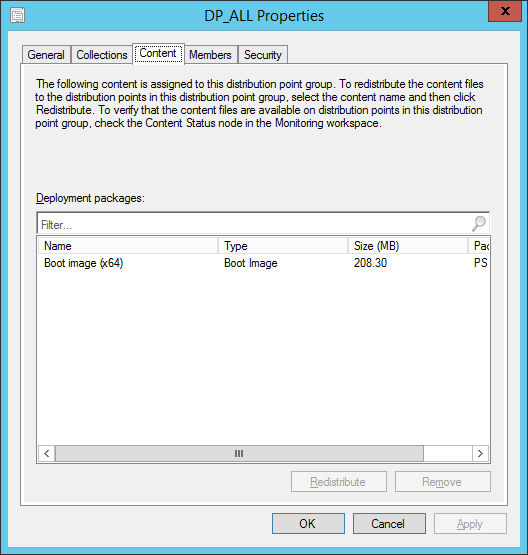The width and height of the screenshot is (528, 555).
Task: Open the Security tab
Action: 263,55
